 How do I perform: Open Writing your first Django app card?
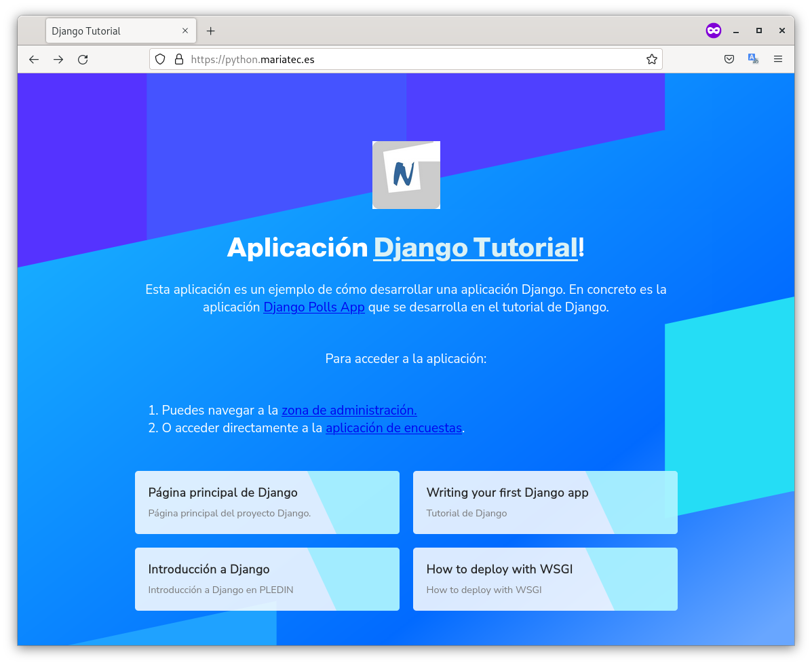coord(545,502)
